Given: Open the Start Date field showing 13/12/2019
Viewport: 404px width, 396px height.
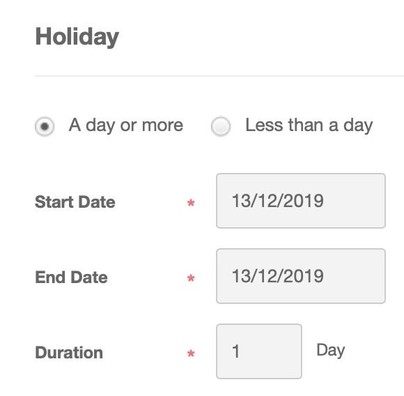Looking at the screenshot, I should click(301, 201).
